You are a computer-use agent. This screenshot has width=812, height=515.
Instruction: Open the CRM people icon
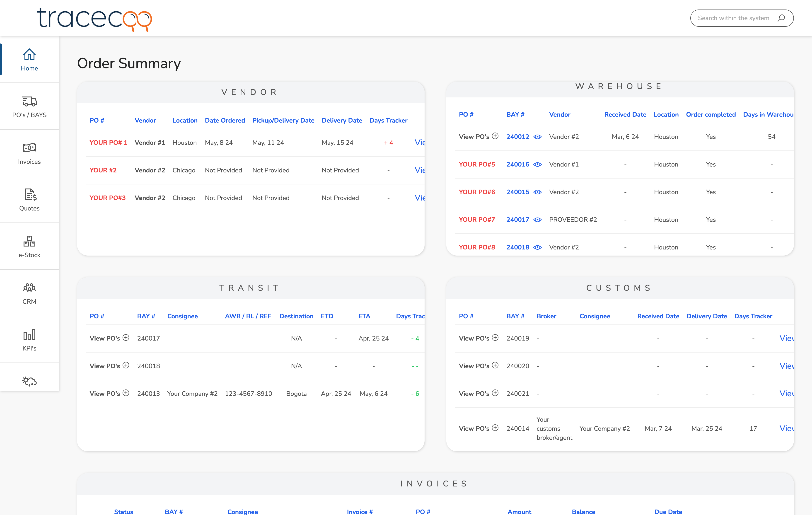29,288
